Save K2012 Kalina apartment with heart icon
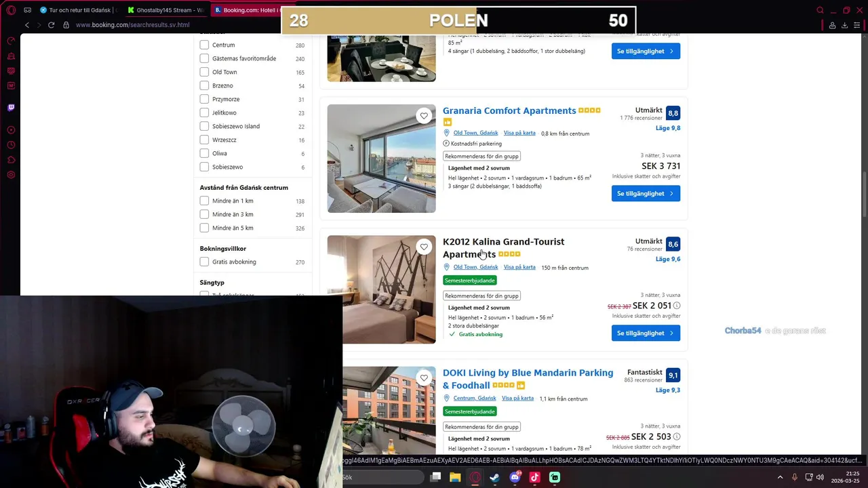The width and height of the screenshot is (868, 488). click(424, 247)
